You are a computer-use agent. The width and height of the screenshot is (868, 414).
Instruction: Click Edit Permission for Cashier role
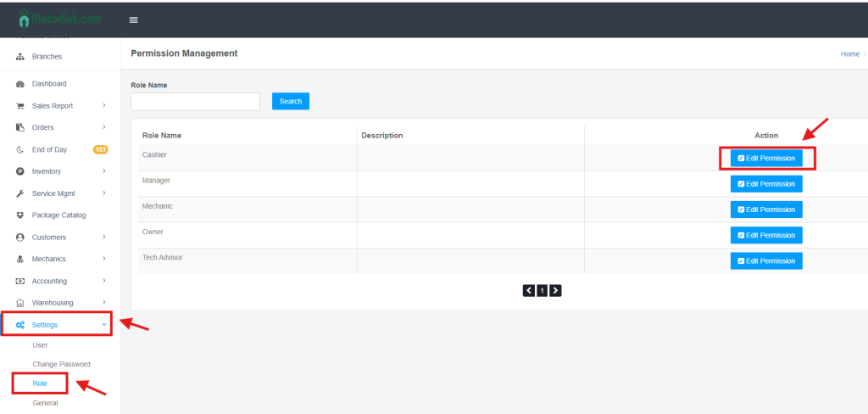(766, 158)
